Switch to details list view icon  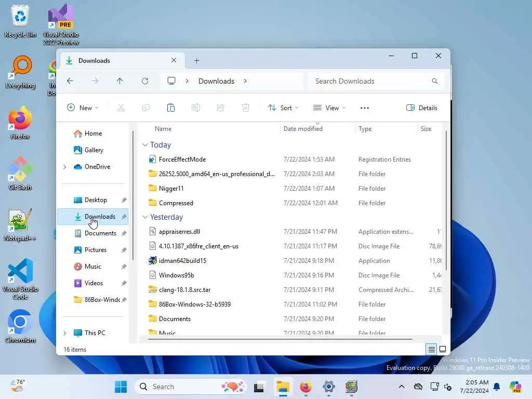(x=431, y=349)
